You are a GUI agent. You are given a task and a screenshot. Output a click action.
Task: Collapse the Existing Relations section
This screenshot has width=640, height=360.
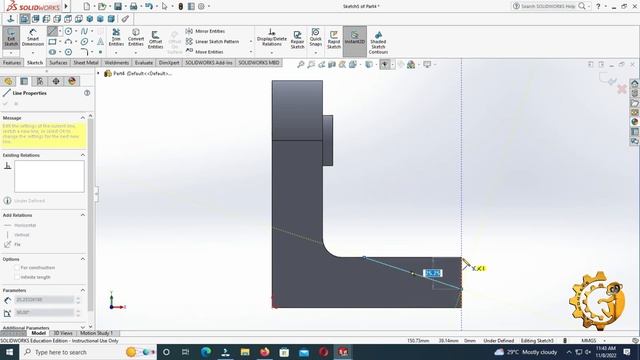click(83, 155)
